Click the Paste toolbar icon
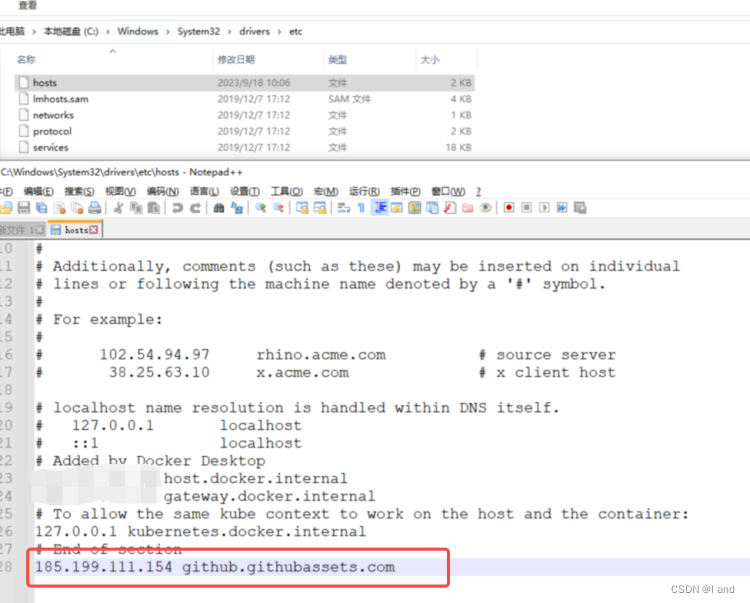This screenshot has width=750, height=603. tap(154, 208)
